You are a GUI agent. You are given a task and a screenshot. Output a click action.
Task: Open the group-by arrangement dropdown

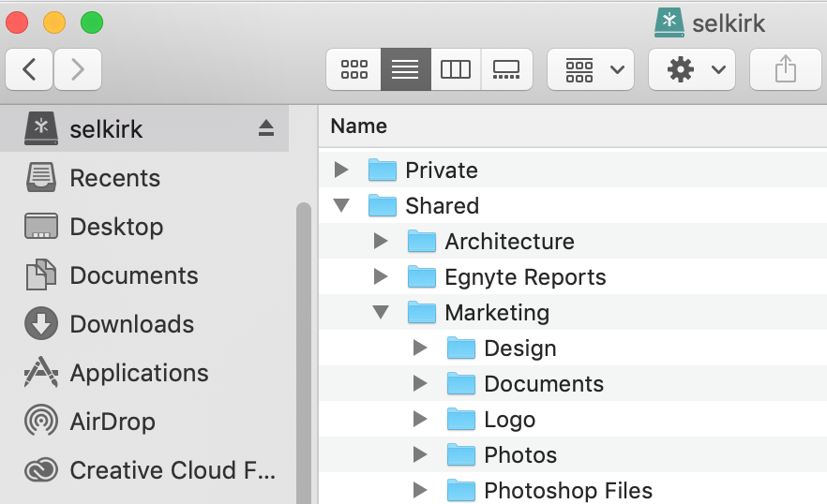[591, 70]
